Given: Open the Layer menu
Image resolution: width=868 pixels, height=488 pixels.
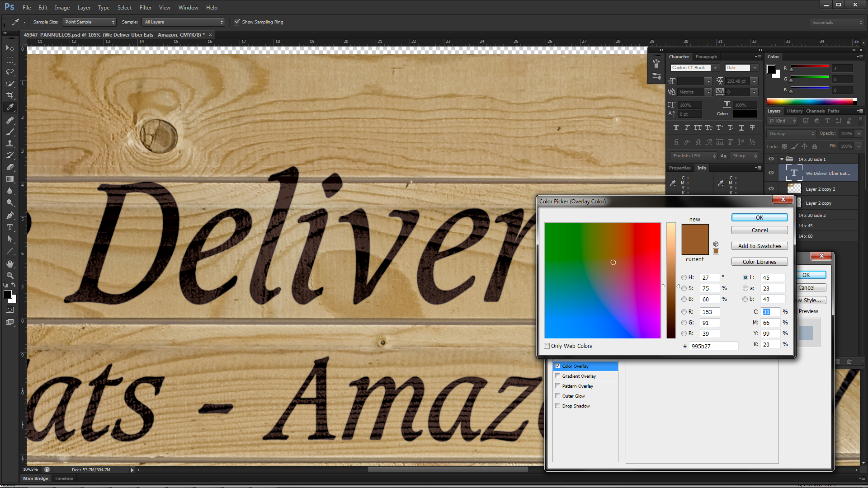Looking at the screenshot, I should 84,8.
